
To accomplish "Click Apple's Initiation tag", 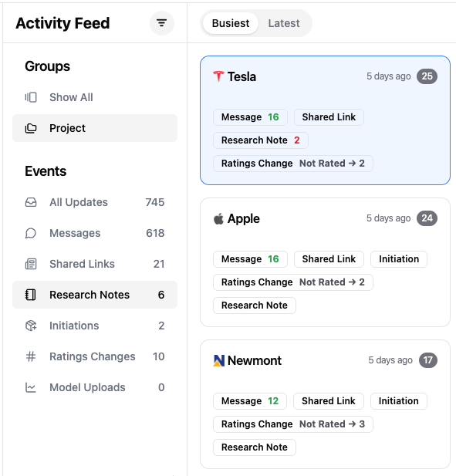I will [x=399, y=259].
